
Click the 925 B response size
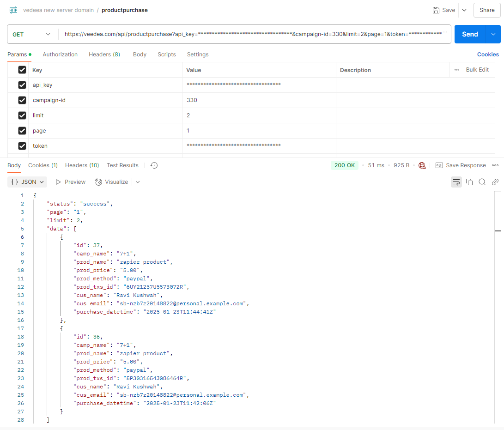[x=401, y=165]
